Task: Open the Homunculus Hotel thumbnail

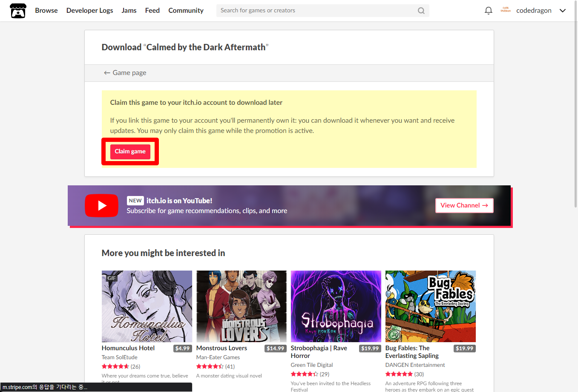Action: point(147,306)
